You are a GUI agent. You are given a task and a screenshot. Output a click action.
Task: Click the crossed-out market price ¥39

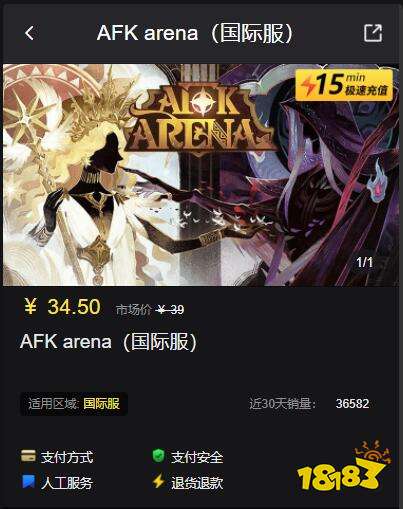click(170, 310)
